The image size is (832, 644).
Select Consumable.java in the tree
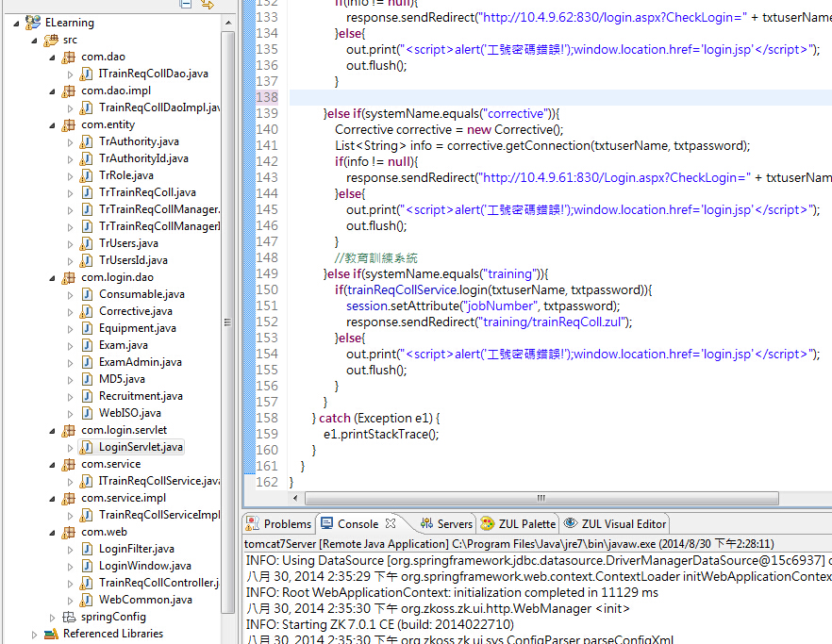click(x=141, y=294)
